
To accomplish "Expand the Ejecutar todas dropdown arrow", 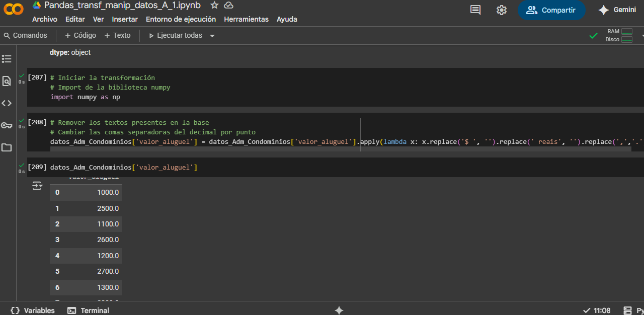I will pos(212,36).
